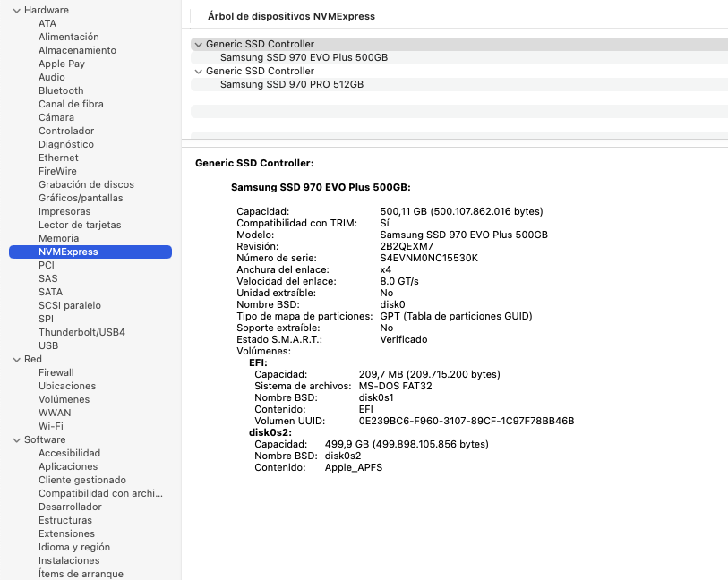Open PCI hardware entry
Image resolution: width=728 pixels, height=580 pixels.
click(x=47, y=266)
